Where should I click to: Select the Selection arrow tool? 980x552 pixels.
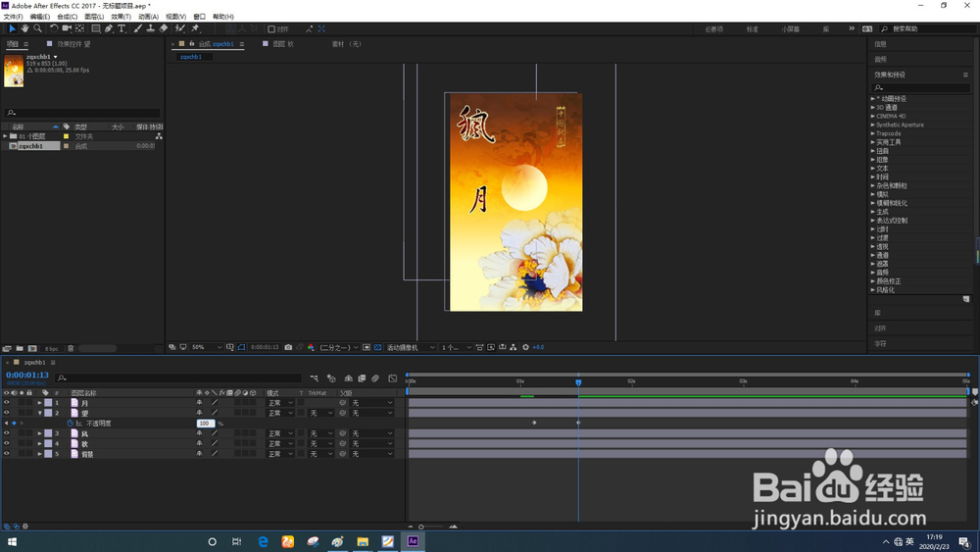(12, 28)
